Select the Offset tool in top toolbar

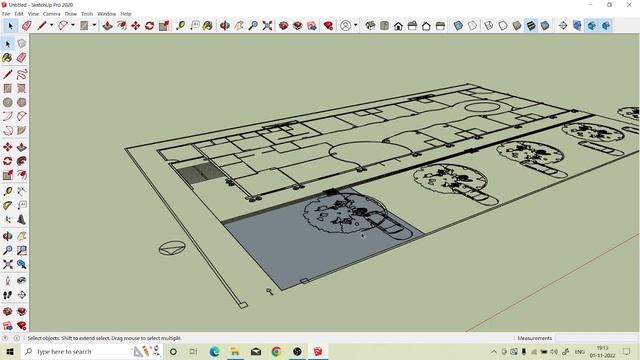[x=122, y=26]
